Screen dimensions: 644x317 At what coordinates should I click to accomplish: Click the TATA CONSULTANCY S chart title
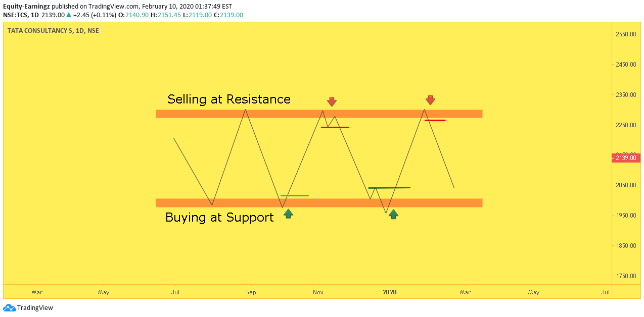point(38,30)
